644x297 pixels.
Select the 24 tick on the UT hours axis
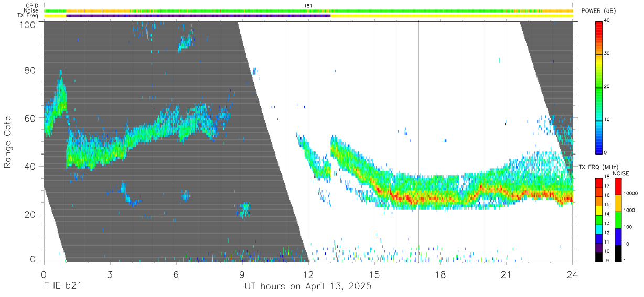tap(572, 274)
